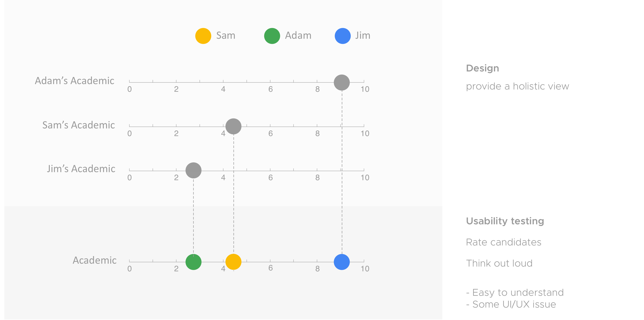Click the Jim's Academic row label
Viewport: 644px width, 320px height.
pyautogui.click(x=81, y=169)
